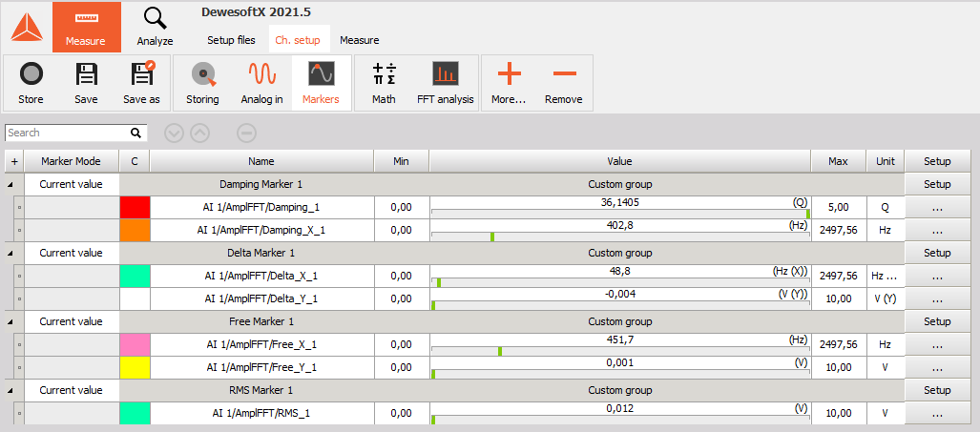The width and height of the screenshot is (980, 432).
Task: Select the Markers module
Action: 321,82
